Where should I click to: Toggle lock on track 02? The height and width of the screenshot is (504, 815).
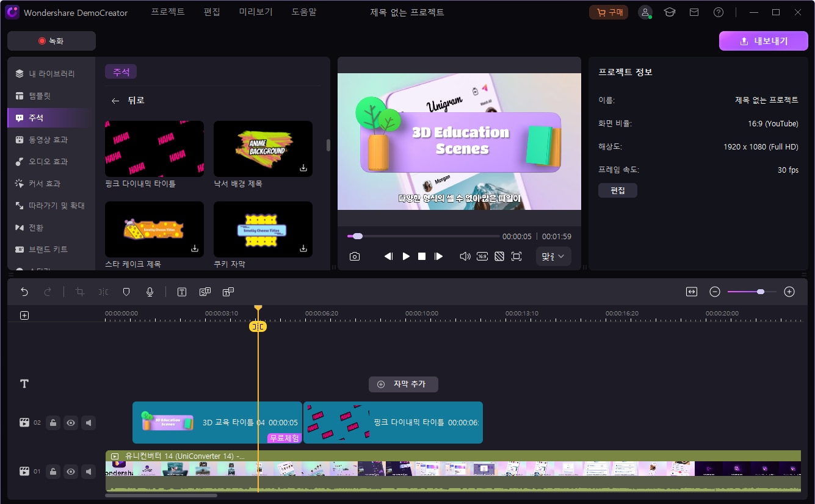pos(53,422)
